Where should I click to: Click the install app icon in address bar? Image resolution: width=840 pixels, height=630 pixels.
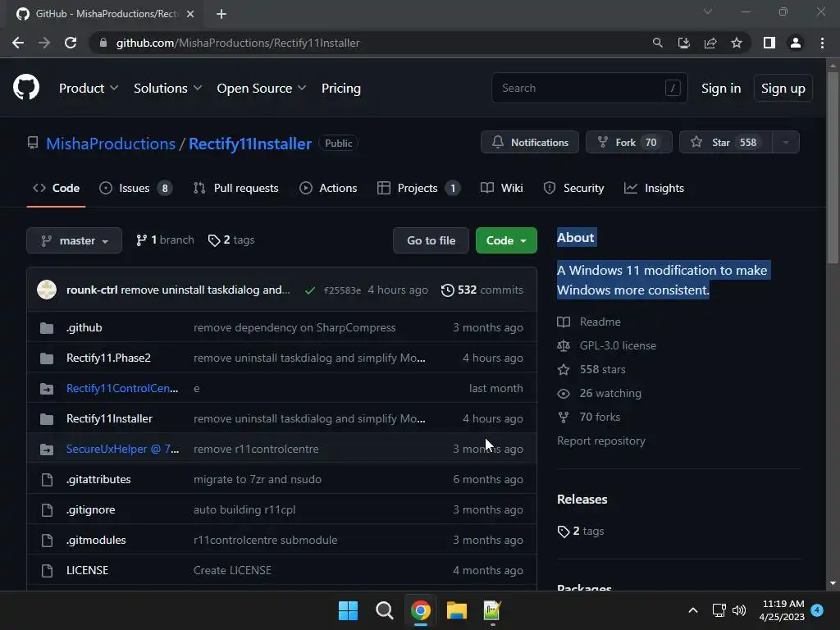(683, 43)
